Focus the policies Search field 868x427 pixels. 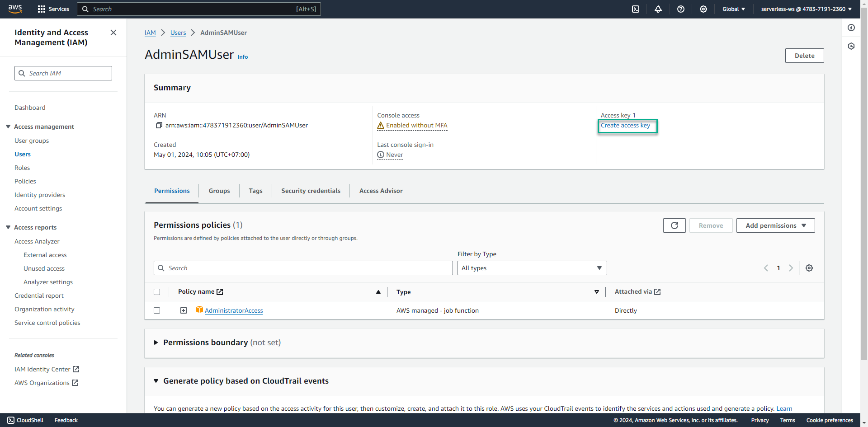pyautogui.click(x=303, y=268)
